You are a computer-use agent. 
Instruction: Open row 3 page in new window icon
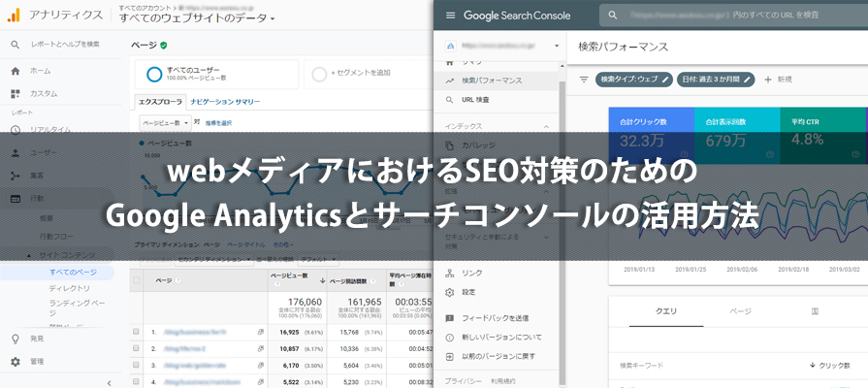click(x=260, y=366)
